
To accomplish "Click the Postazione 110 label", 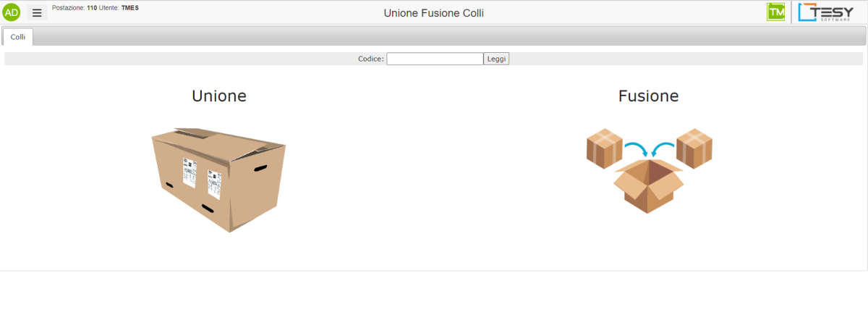I will 75,8.
